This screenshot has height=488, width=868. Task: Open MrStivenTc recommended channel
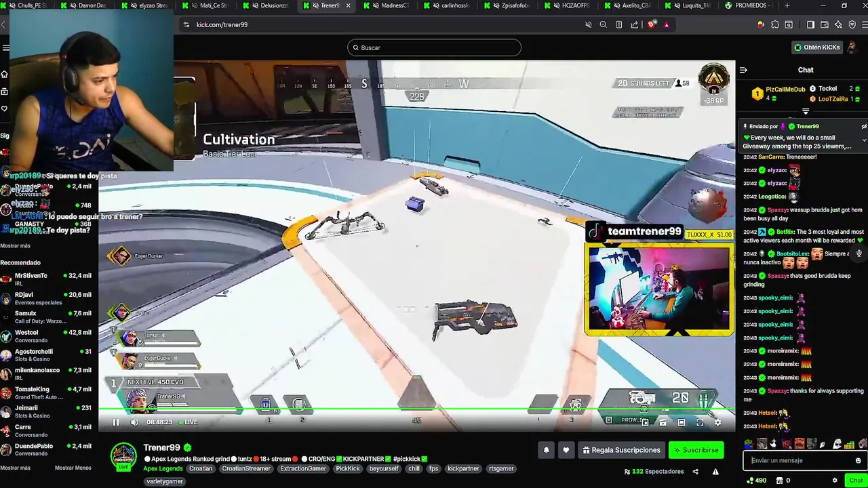(46, 279)
